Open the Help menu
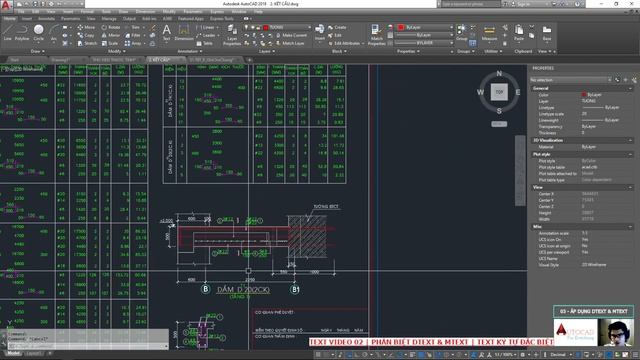The image size is (640, 360). click(258, 12)
